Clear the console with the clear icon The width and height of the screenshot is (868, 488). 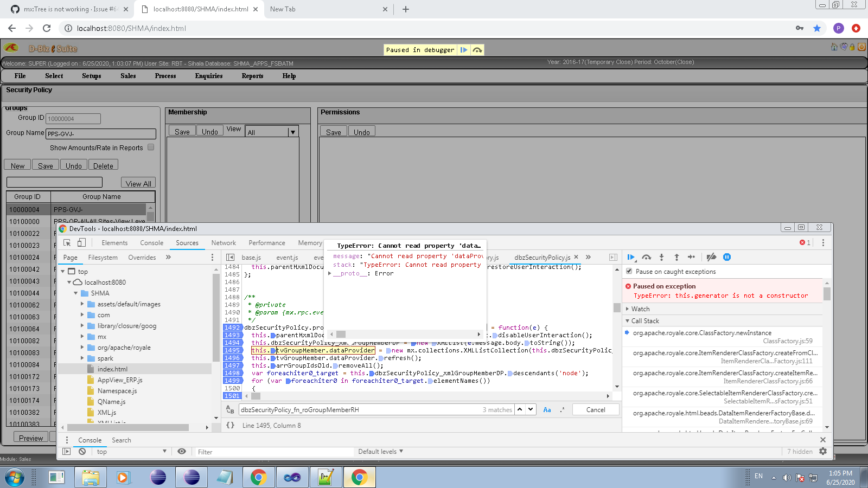(82, 452)
